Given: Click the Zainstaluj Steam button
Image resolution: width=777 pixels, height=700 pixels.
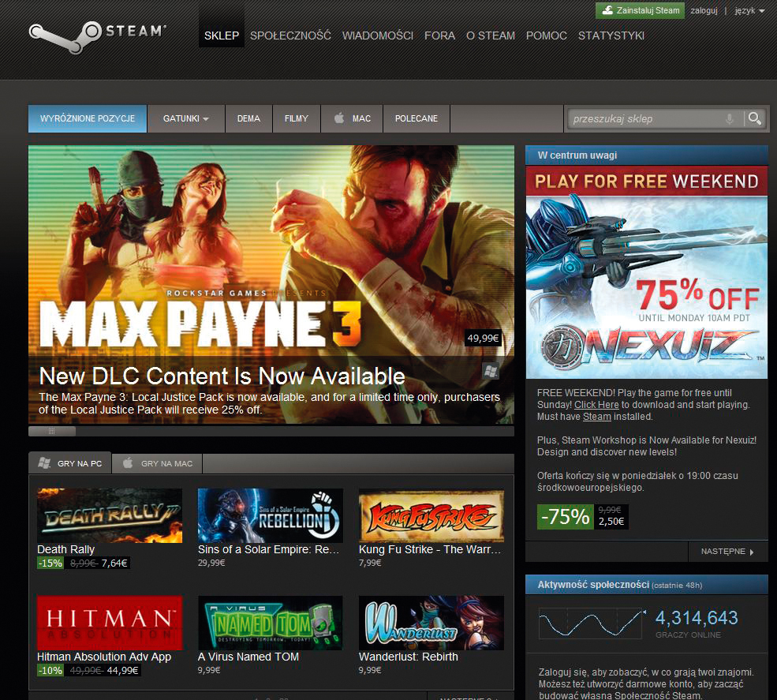Looking at the screenshot, I should click(x=640, y=10).
